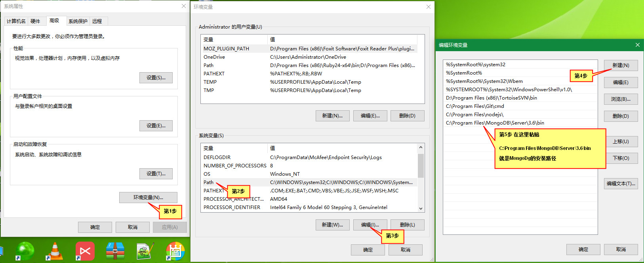
Task: Select the MOZ_PLUGIN_PATH user variable row
Action: tap(309, 49)
